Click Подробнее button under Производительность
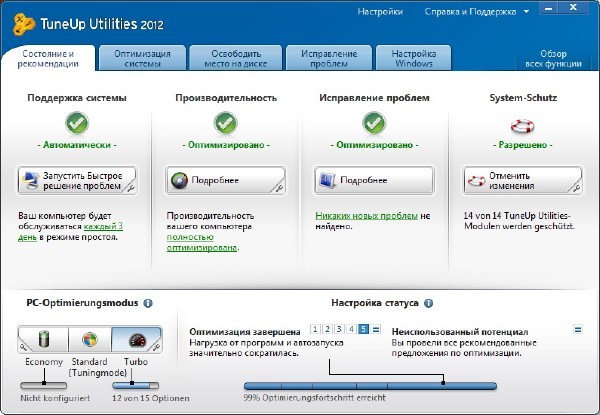The height and width of the screenshot is (415, 600). [225, 181]
